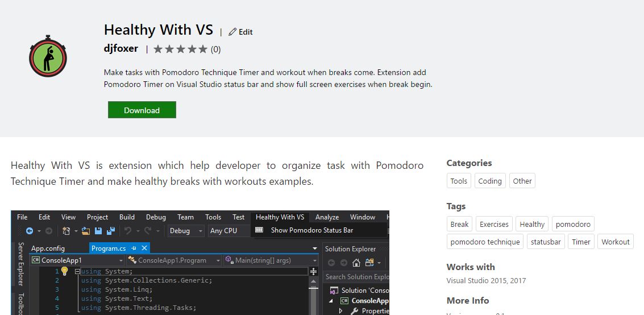The width and height of the screenshot is (644, 315).
Task: Collapse the ConsoleApp project tree node
Action: click(331, 301)
